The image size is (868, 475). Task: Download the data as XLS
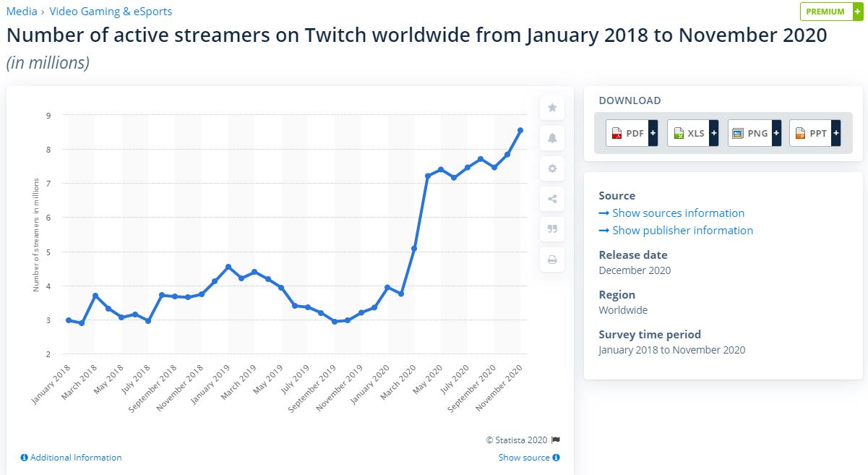point(692,133)
